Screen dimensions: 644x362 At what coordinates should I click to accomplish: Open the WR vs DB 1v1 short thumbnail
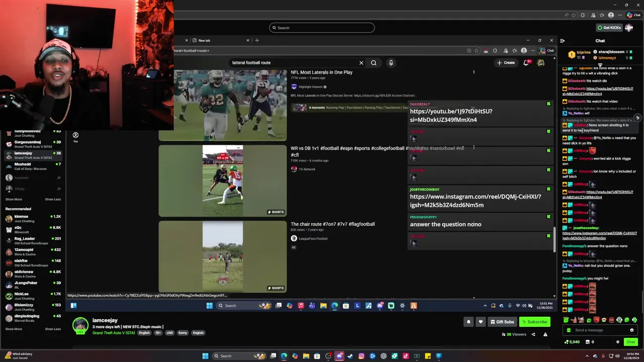(222, 181)
